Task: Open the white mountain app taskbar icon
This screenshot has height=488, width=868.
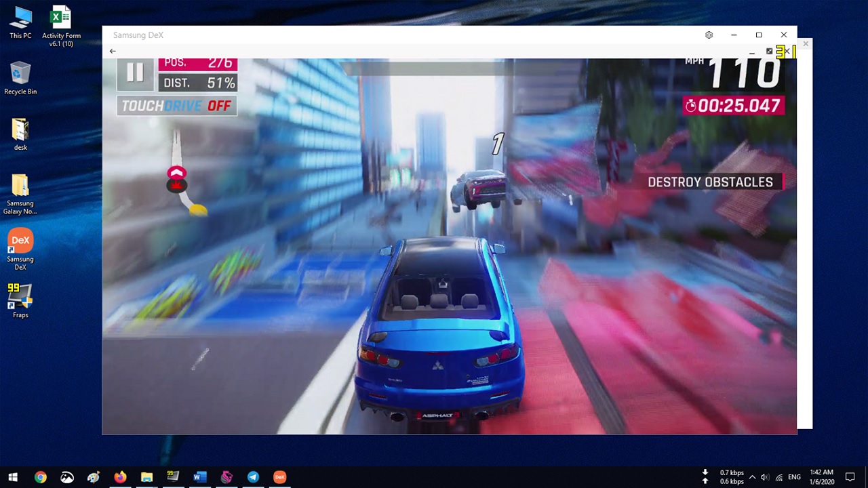Action: click(x=67, y=477)
